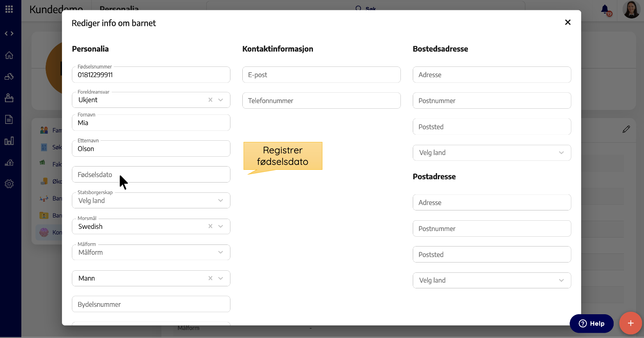Click Postadresse Poststed field
The width and height of the screenshot is (644, 338).
[492, 254]
